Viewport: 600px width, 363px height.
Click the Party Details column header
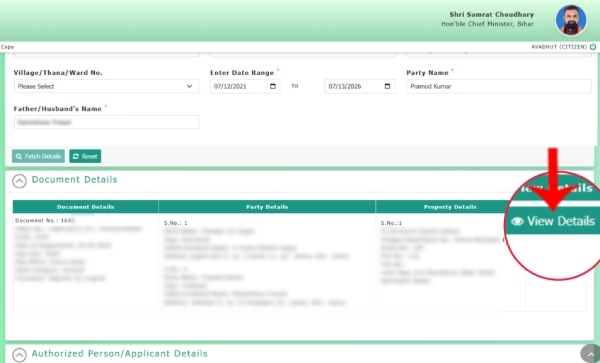click(267, 207)
